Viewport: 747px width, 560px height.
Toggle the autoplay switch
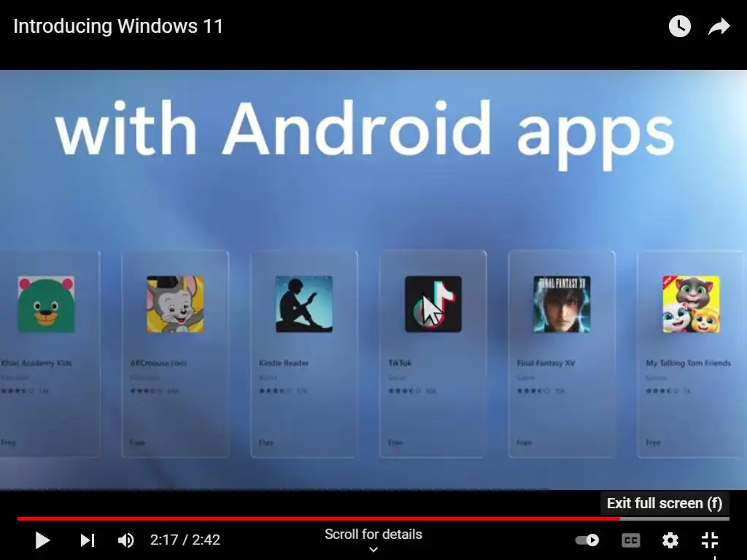[x=587, y=540]
